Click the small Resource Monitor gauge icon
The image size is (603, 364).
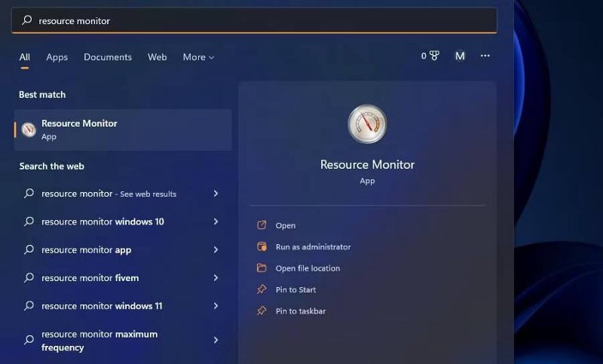[29, 130]
